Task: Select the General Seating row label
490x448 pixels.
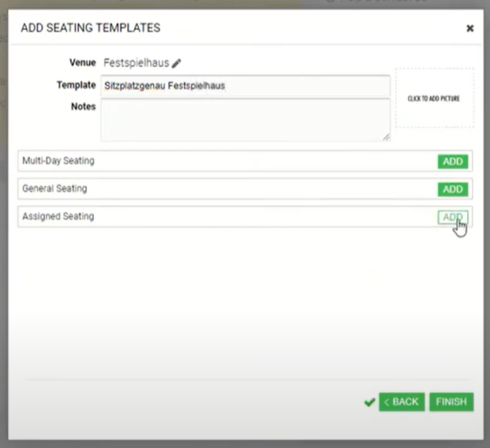Action: pos(54,189)
